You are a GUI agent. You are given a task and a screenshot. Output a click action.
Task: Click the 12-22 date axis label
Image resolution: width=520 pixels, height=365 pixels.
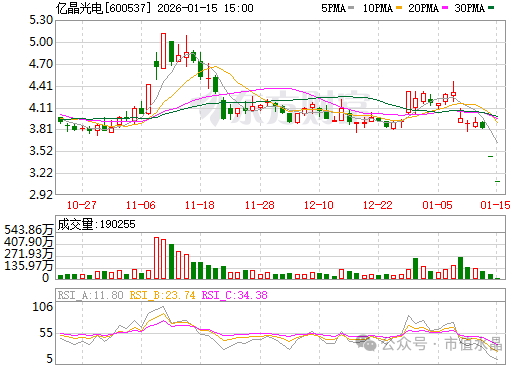[x=378, y=205]
